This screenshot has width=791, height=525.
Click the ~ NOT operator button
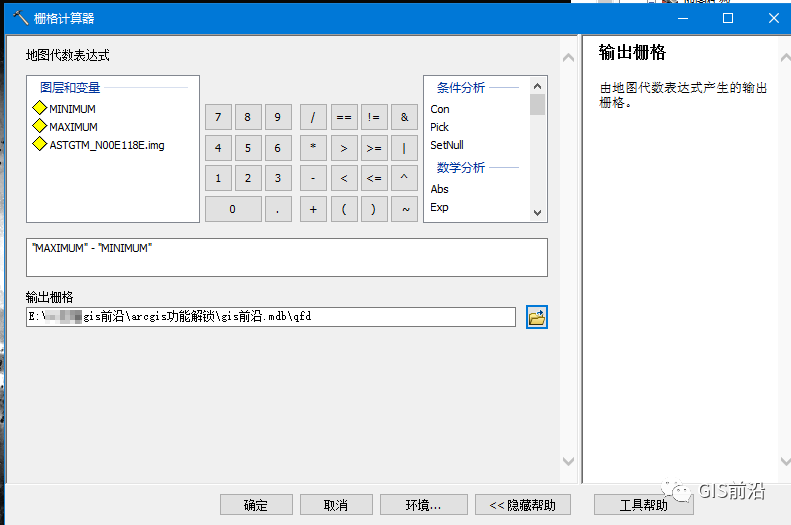point(404,209)
